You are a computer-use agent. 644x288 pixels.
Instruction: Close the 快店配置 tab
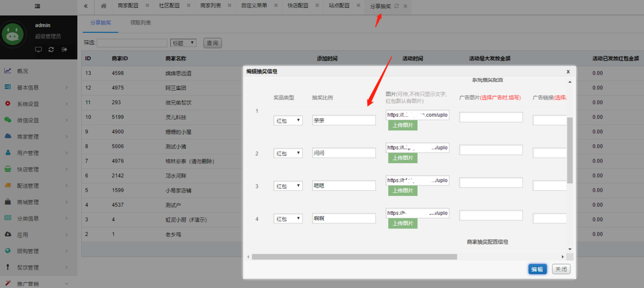point(317,6)
